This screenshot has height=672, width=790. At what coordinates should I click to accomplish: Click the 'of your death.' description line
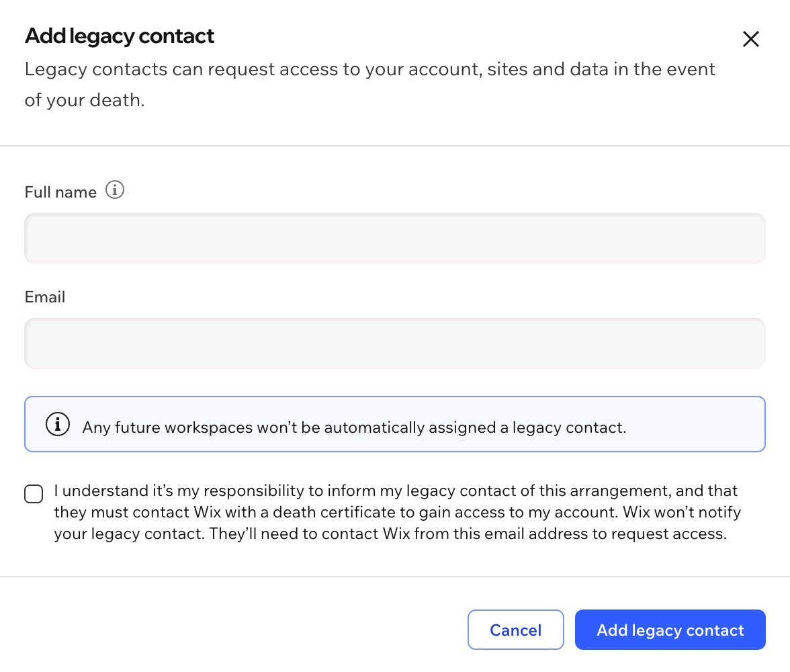coord(85,100)
